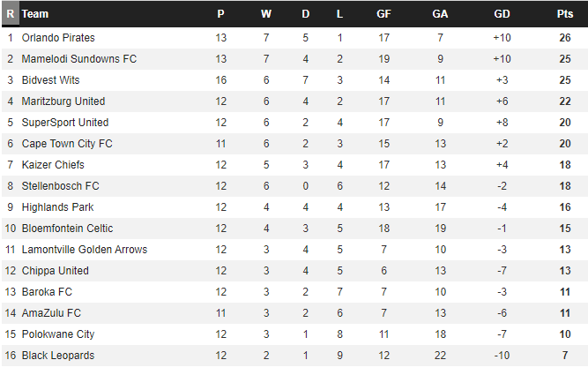Sort by the GD column header
The image size is (588, 375).
(502, 14)
